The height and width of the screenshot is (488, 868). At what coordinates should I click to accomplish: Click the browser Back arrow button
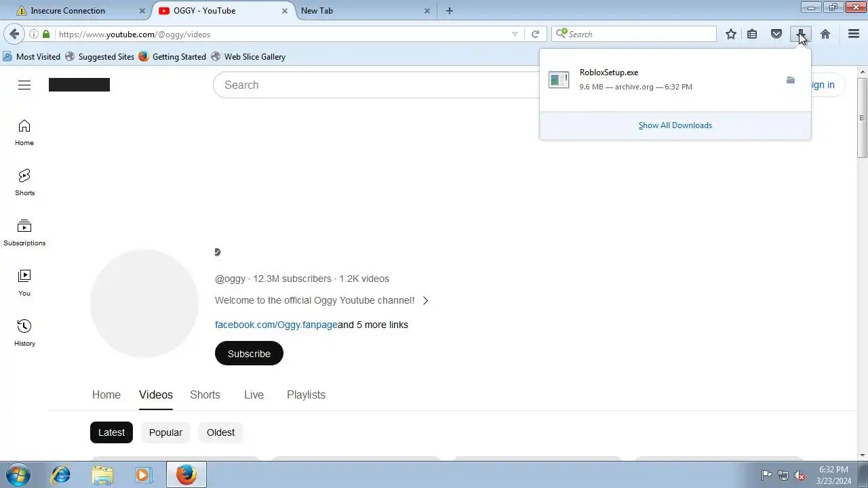(14, 34)
